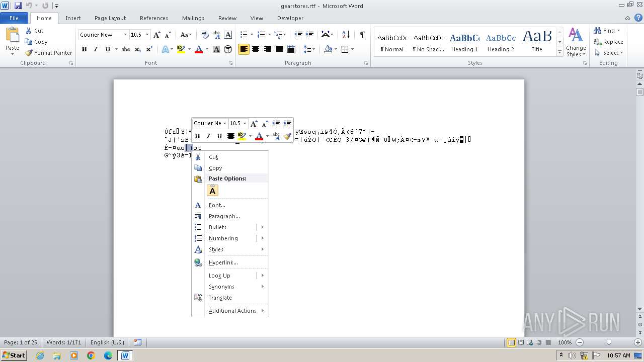Switch to Full Screen Reading view
Image resolution: width=644 pixels, height=362 pixels.
(x=520, y=342)
